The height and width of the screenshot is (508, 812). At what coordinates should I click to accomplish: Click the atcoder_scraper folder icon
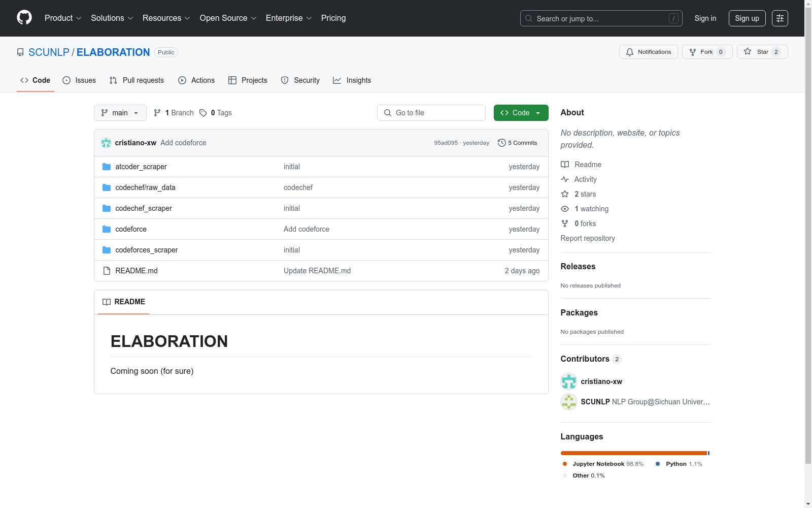click(107, 167)
